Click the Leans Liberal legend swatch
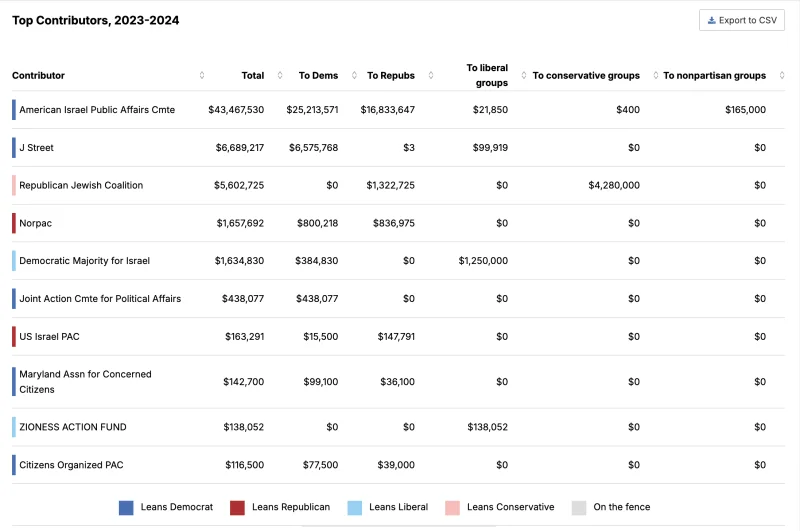The width and height of the screenshot is (800, 531). [x=355, y=508]
